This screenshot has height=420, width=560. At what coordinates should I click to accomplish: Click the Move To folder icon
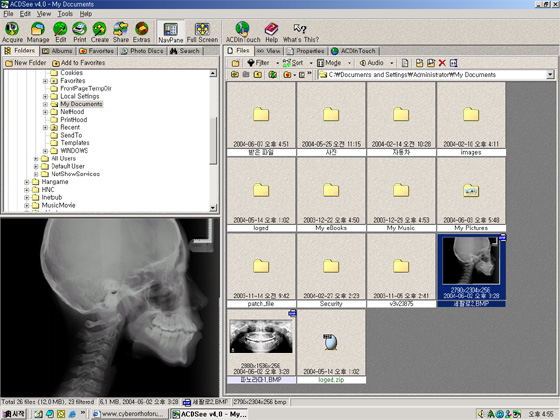point(431,63)
